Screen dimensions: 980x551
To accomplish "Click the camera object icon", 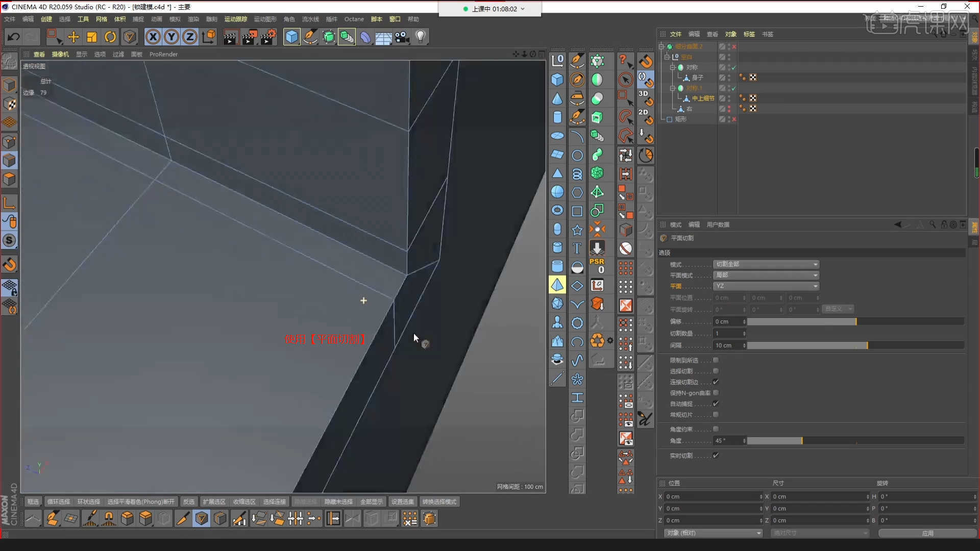I will (402, 37).
